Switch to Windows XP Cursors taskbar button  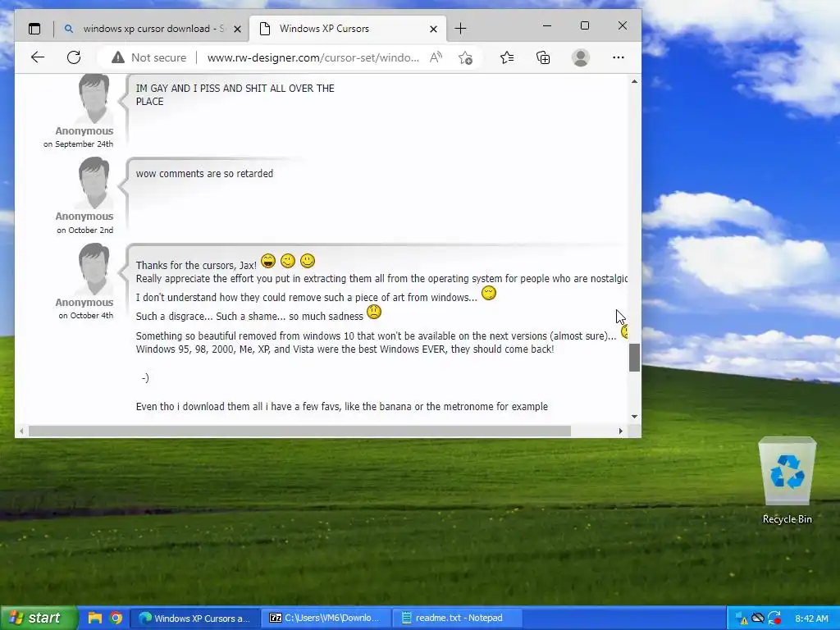[x=195, y=619]
